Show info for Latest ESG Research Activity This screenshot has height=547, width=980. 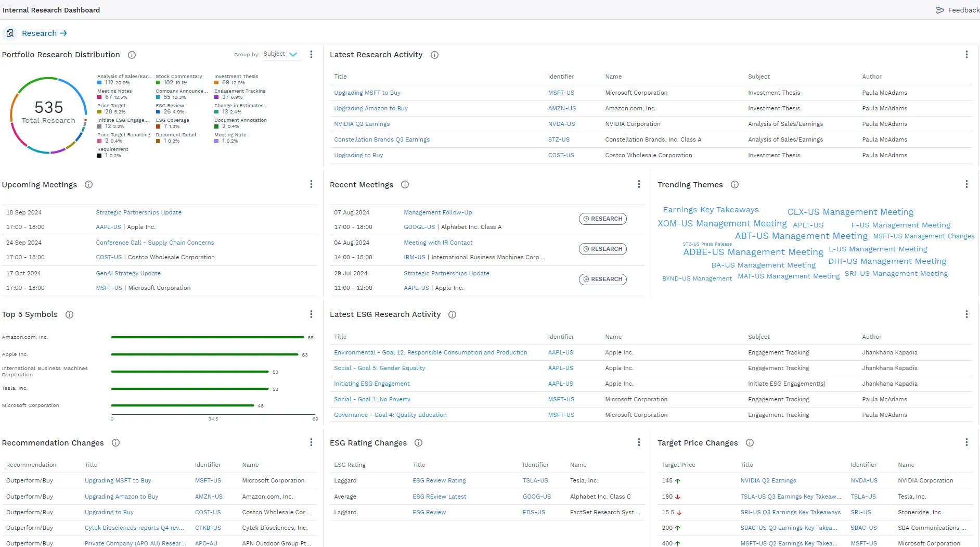(452, 314)
